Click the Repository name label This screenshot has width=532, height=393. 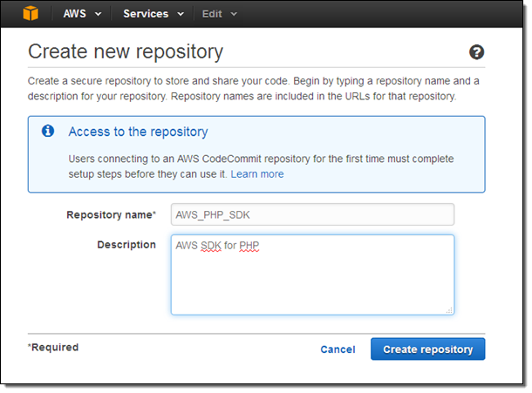111,214
